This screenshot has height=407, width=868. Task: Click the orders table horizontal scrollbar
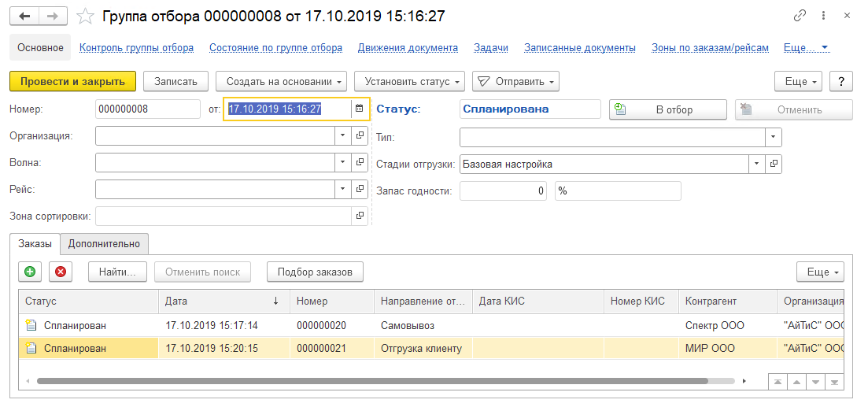coord(372,381)
